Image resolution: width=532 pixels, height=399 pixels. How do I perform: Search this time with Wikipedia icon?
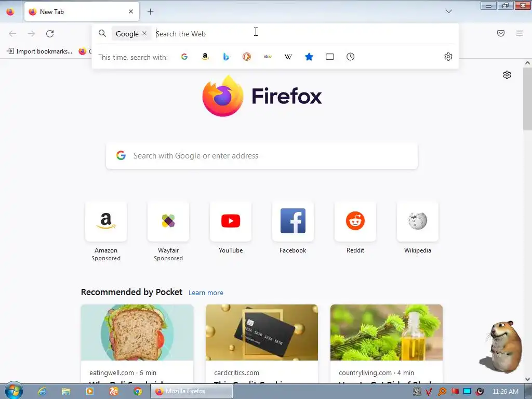pyautogui.click(x=288, y=57)
